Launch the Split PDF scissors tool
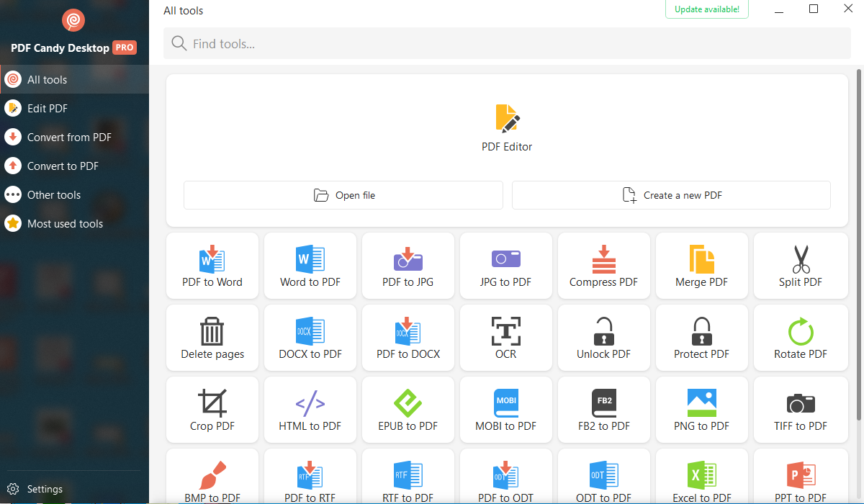 coord(800,266)
